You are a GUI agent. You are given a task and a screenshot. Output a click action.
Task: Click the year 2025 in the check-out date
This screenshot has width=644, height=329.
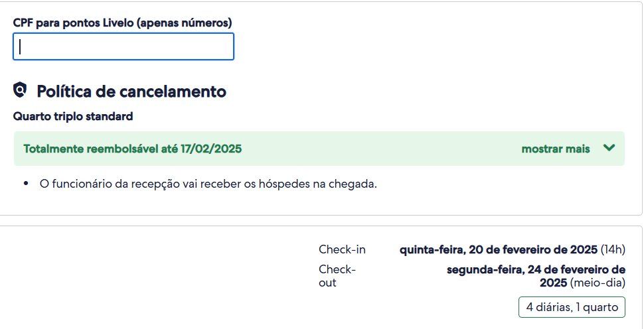click(x=553, y=283)
